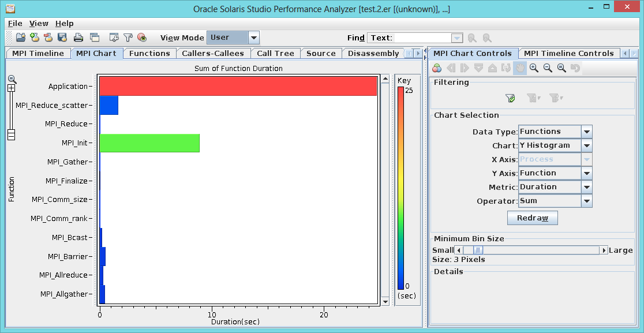Click the Minimum Bin Size slider thumb
The image size is (644, 333).
(x=478, y=250)
